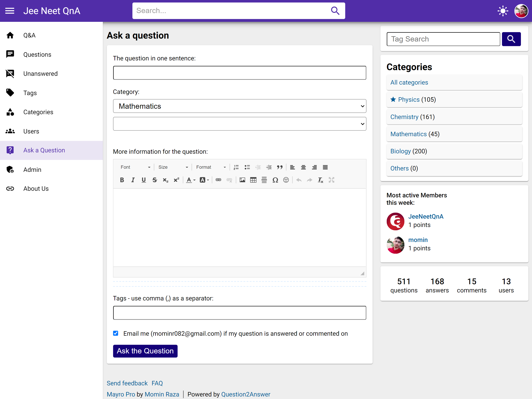The width and height of the screenshot is (532, 399).
Task: Click the block quote icon
Action: click(279, 167)
